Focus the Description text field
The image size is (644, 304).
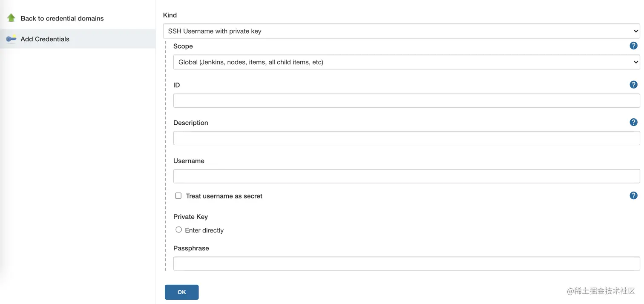[406, 138]
